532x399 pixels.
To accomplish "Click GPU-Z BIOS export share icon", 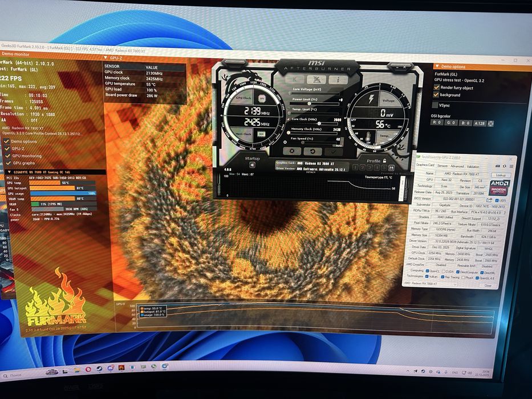I will (x=489, y=200).
